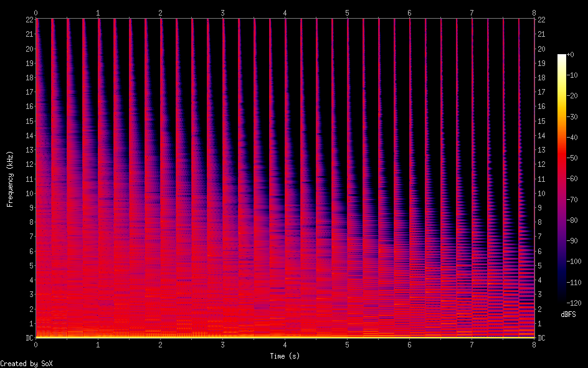Click the '-10' color scale label
This screenshot has height=368, width=588.
tap(572, 75)
